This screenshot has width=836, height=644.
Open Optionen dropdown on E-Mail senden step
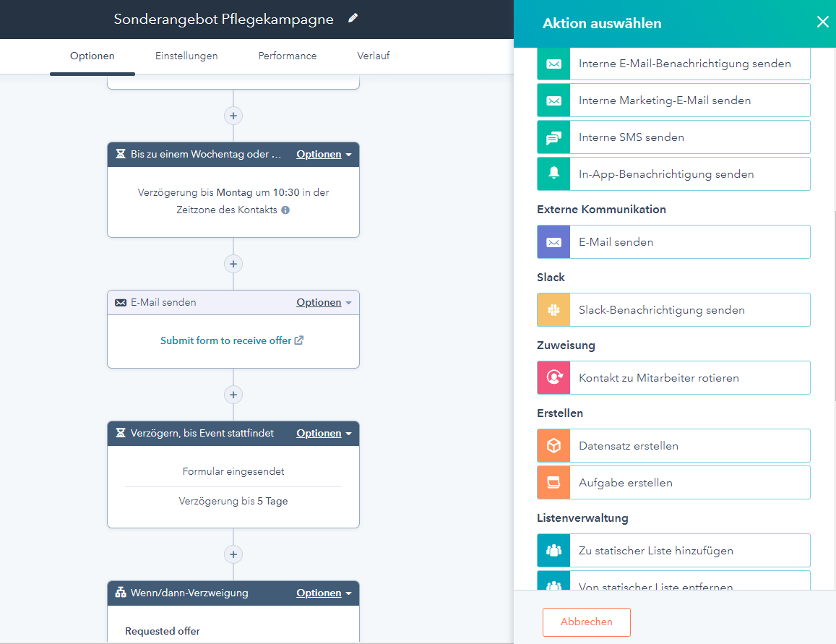click(324, 303)
